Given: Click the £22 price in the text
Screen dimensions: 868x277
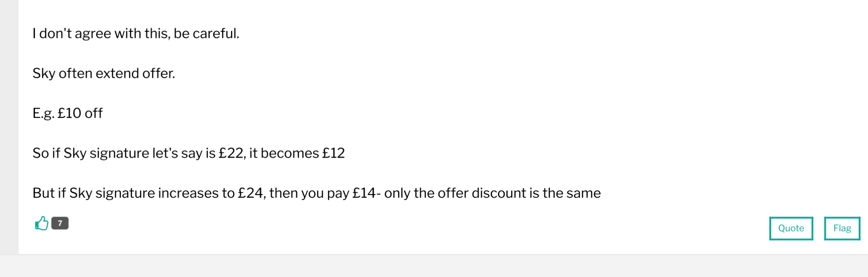Looking at the screenshot, I should tap(231, 153).
